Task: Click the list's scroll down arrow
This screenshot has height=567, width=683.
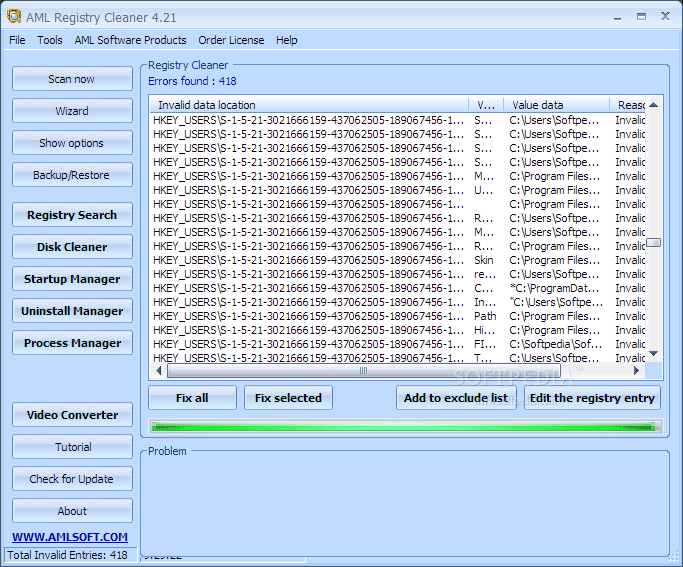Action: (x=653, y=354)
